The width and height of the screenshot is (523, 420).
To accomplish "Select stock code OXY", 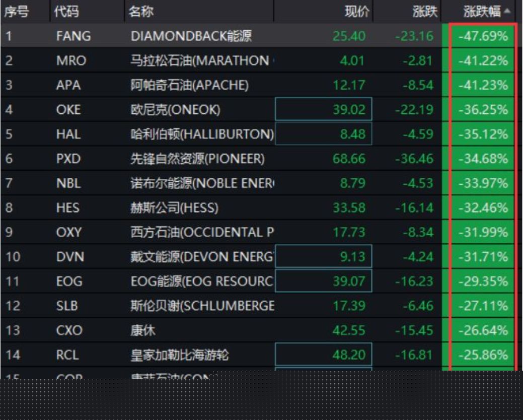I will 69,232.
